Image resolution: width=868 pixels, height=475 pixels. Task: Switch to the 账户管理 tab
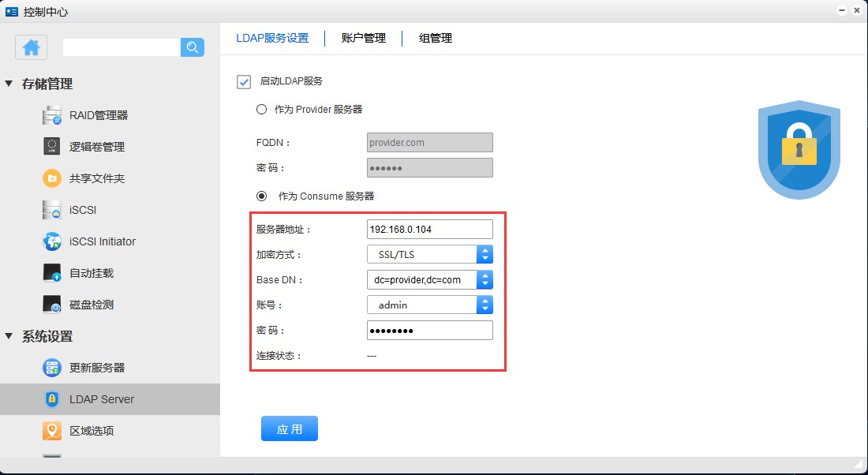(x=363, y=38)
